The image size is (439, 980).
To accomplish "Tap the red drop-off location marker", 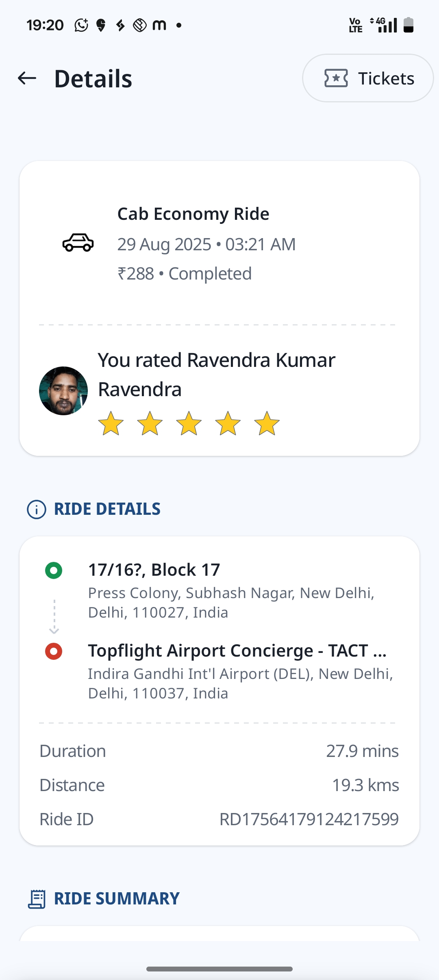I will [54, 651].
